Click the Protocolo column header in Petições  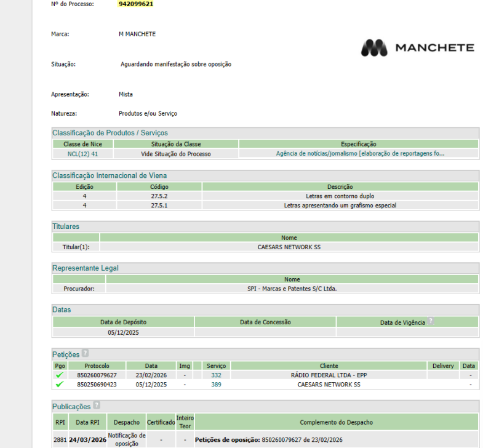tap(97, 366)
